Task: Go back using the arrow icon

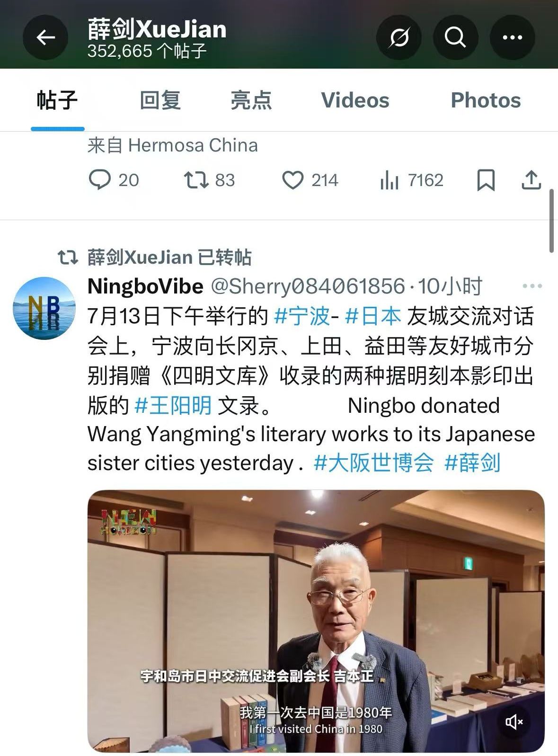Action: coord(45,37)
